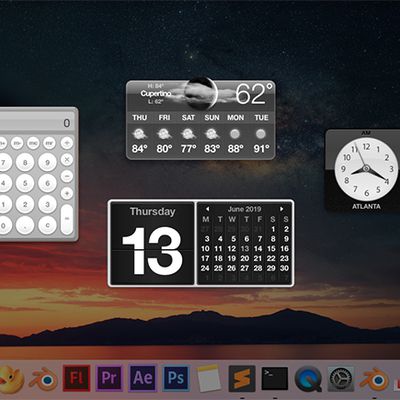Hit the tall equals (=) key on calculator
This screenshot has width=400, height=400.
click(x=67, y=219)
